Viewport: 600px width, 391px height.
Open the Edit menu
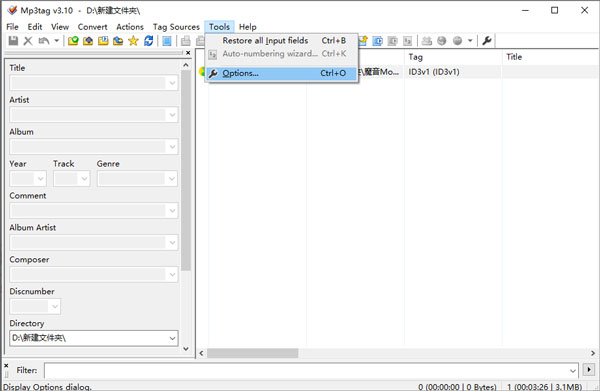pos(34,27)
